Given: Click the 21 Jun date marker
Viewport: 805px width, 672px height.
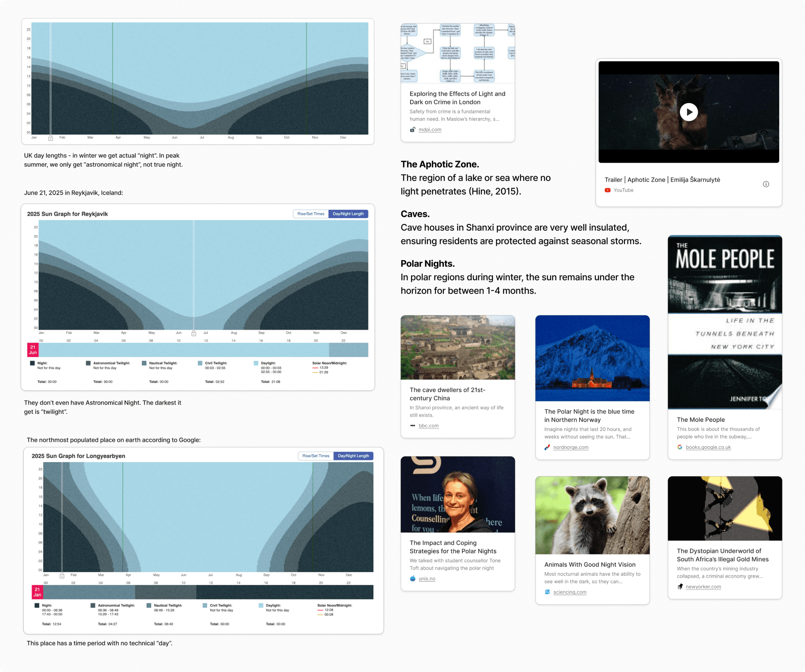Looking at the screenshot, I should pyautogui.click(x=33, y=350).
